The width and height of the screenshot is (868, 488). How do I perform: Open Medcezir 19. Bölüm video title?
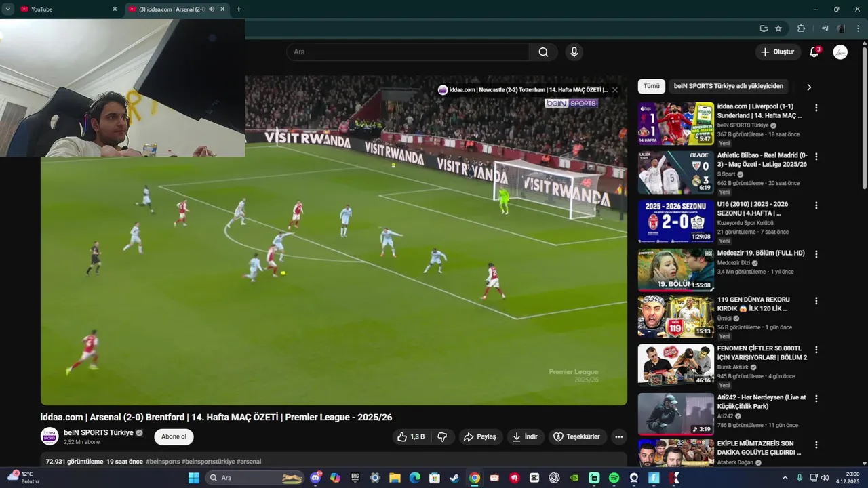pos(761,253)
